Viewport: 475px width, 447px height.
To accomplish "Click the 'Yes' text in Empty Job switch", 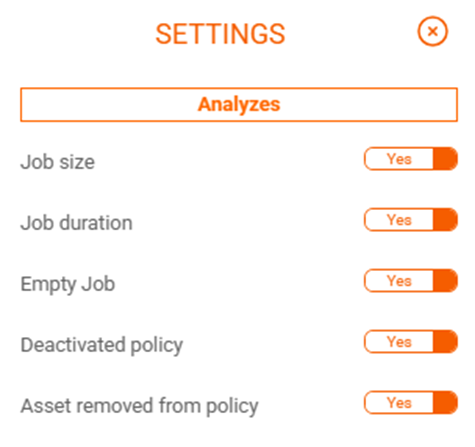I will (x=399, y=281).
